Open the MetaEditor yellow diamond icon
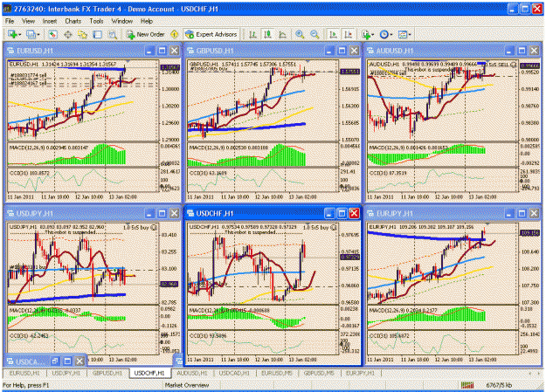Viewport: 546px width, 392px height. click(174, 34)
